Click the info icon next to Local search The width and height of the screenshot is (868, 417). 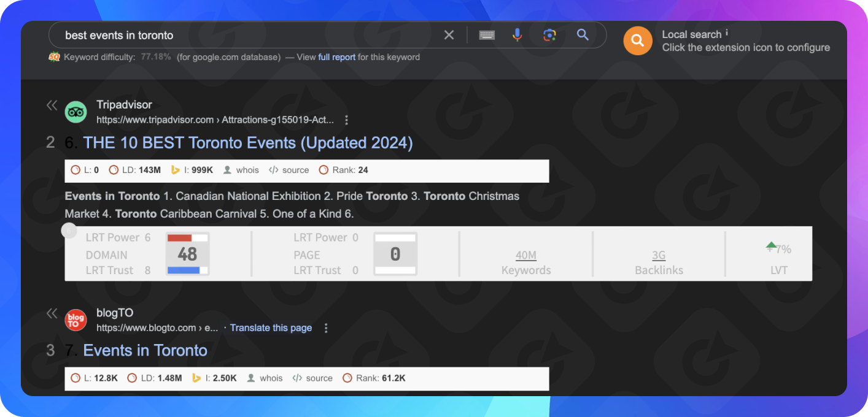[x=727, y=33]
